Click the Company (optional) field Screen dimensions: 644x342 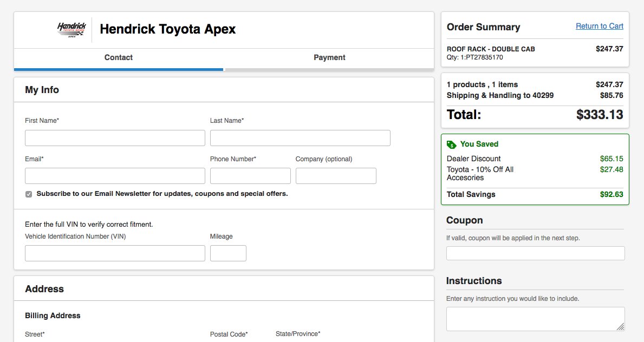pyautogui.click(x=336, y=176)
